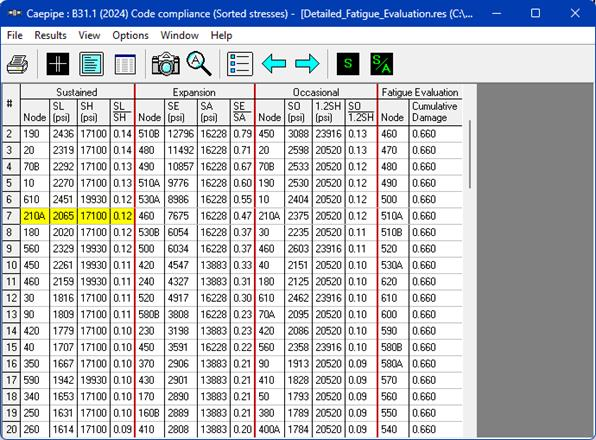The width and height of the screenshot is (596, 440).
Task: Select highlighted sustained node 210A cell
Action: tap(35, 216)
